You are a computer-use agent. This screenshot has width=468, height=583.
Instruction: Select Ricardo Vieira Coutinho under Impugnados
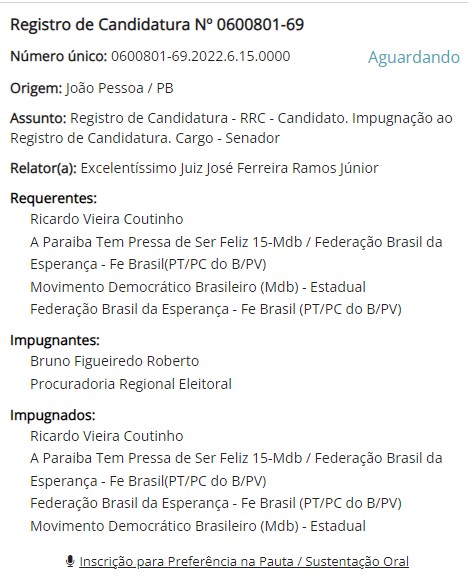tap(107, 436)
